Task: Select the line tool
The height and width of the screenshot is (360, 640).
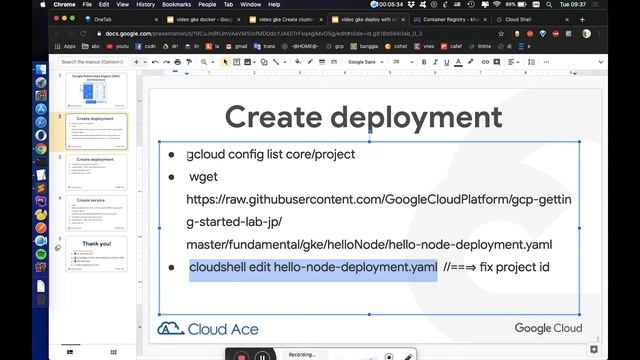Action: point(276,62)
